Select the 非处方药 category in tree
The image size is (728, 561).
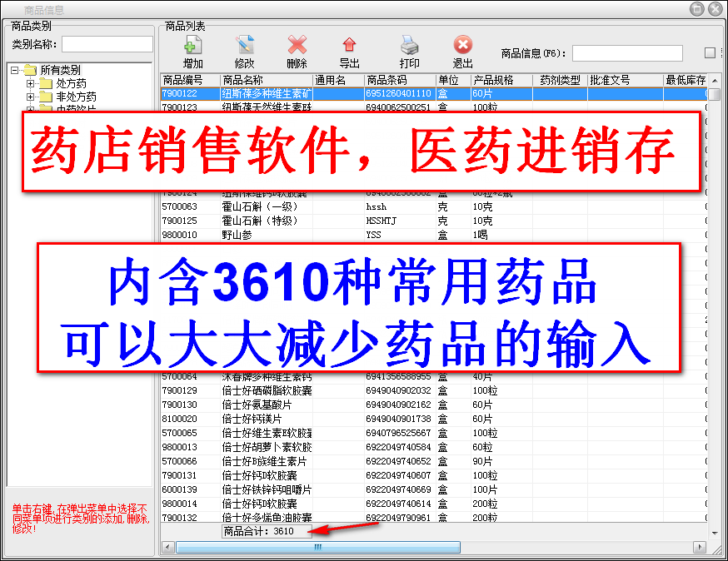(x=76, y=97)
